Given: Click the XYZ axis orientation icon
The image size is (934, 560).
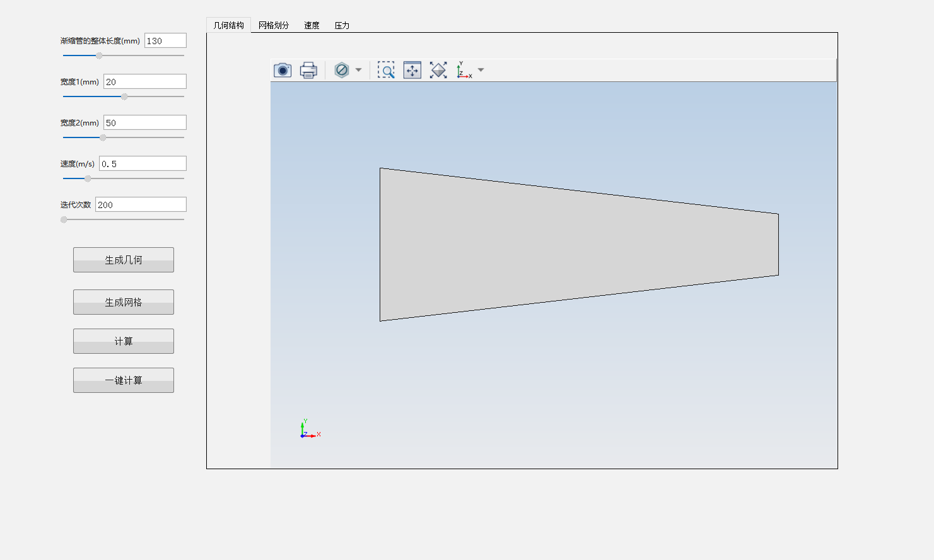Looking at the screenshot, I should click(x=464, y=70).
